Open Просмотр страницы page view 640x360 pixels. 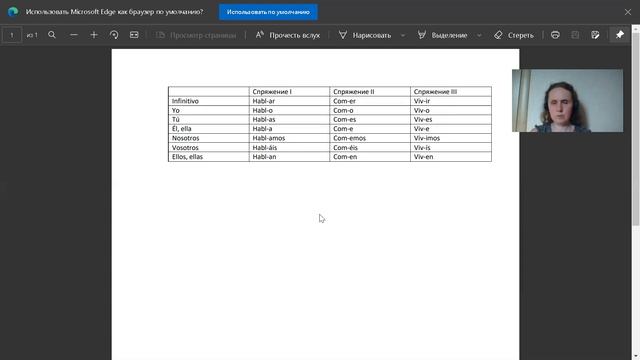(196, 35)
